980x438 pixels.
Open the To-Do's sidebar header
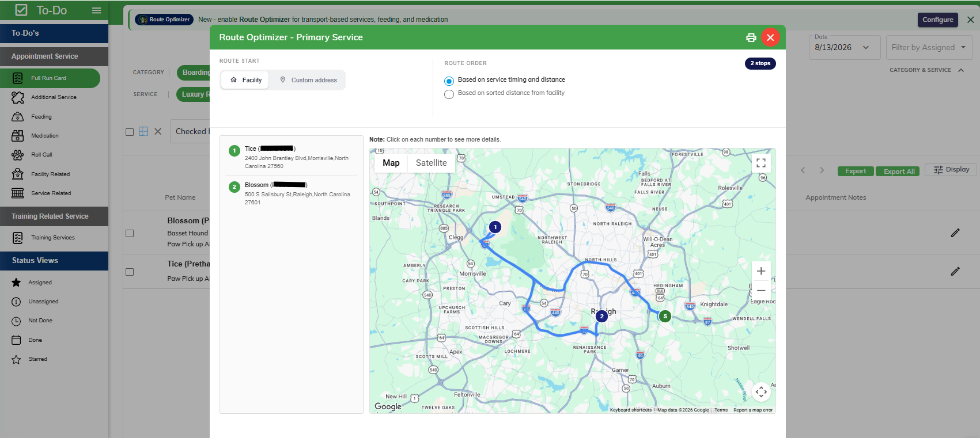[x=54, y=33]
